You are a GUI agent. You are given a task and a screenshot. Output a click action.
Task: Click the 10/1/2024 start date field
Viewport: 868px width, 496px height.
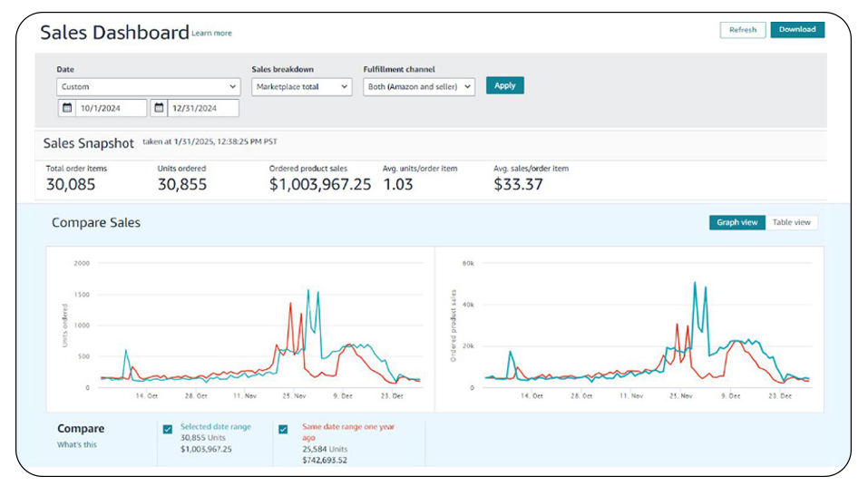(110, 108)
